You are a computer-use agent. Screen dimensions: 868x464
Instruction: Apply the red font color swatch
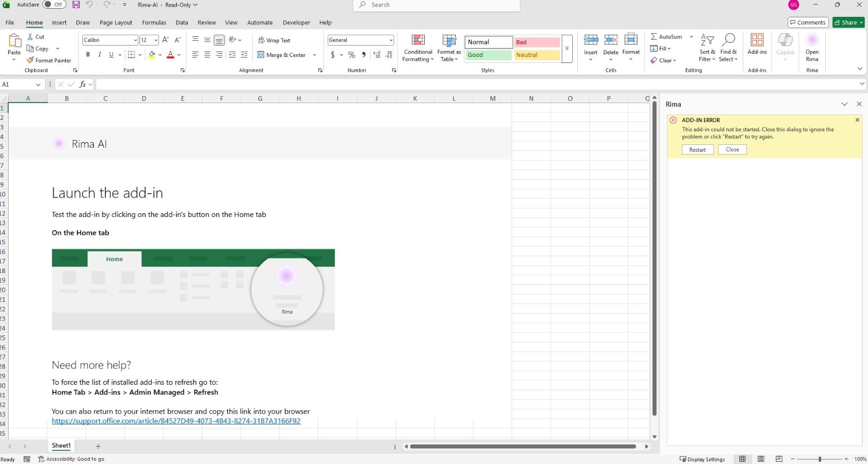[170, 55]
